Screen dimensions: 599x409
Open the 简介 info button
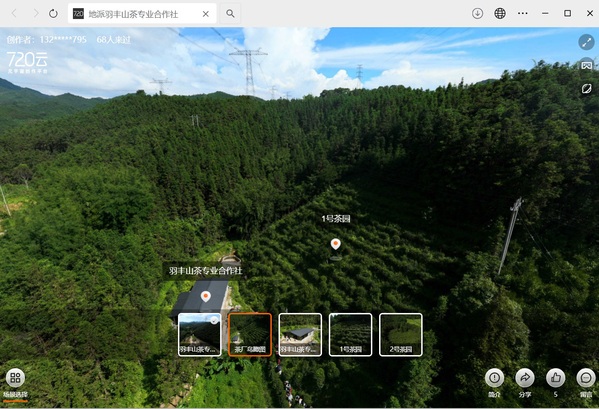[494, 378]
